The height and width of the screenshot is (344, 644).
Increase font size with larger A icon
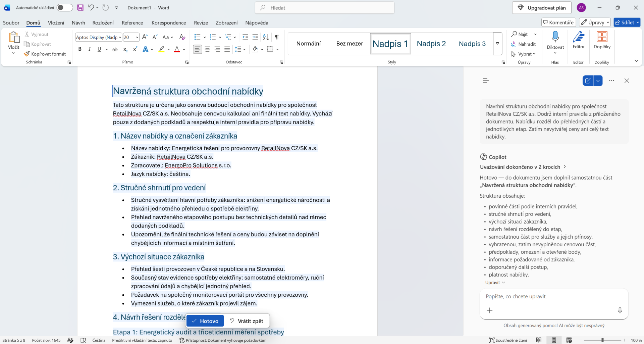(145, 37)
